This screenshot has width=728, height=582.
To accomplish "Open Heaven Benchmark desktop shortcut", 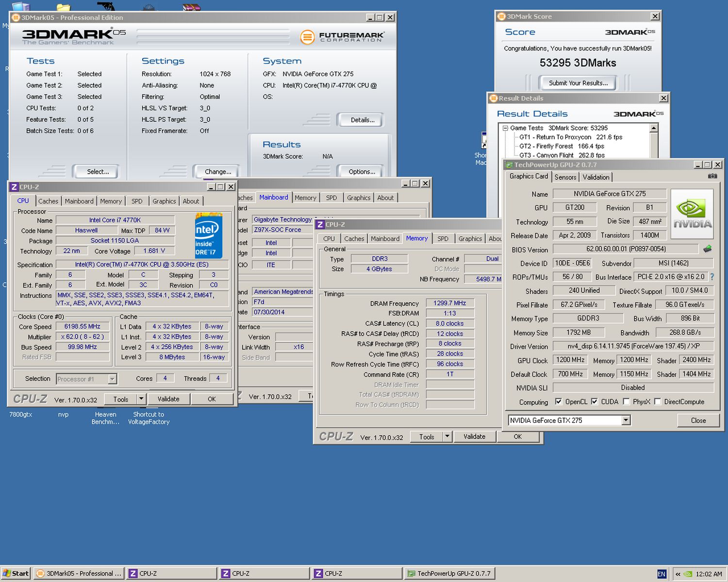I will tap(105, 418).
